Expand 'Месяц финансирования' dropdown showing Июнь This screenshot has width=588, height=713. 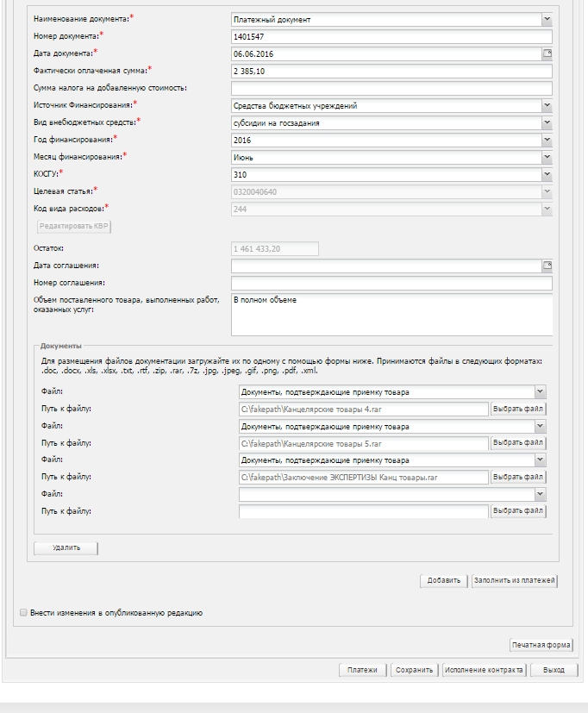[546, 158]
